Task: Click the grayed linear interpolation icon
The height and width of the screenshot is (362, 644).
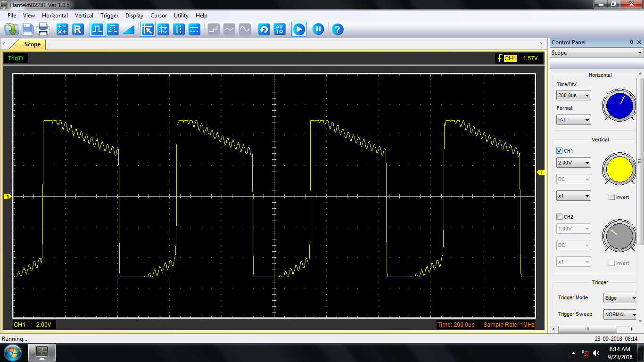Action: (x=229, y=29)
